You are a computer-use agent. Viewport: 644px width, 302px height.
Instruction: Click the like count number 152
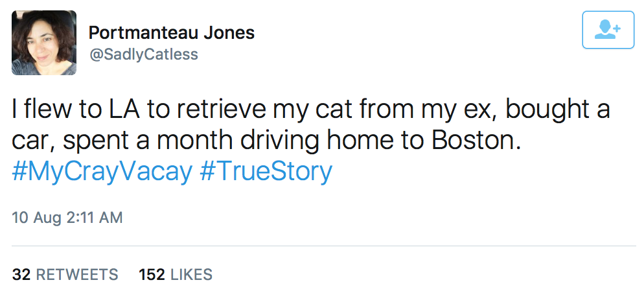[x=151, y=275]
